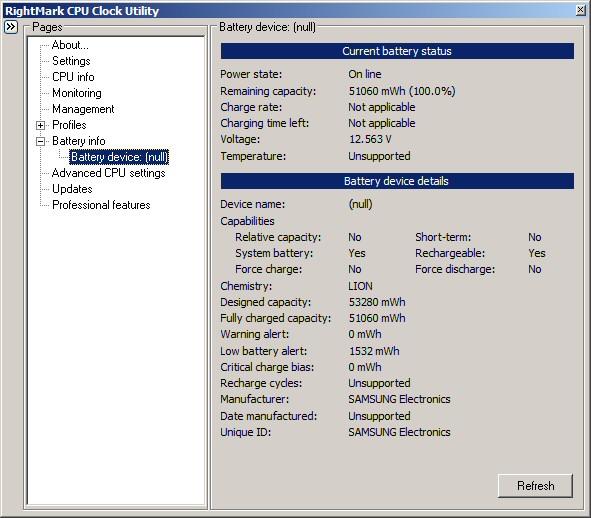591x518 pixels.
Task: Open the Professional features page
Action: pos(101,205)
